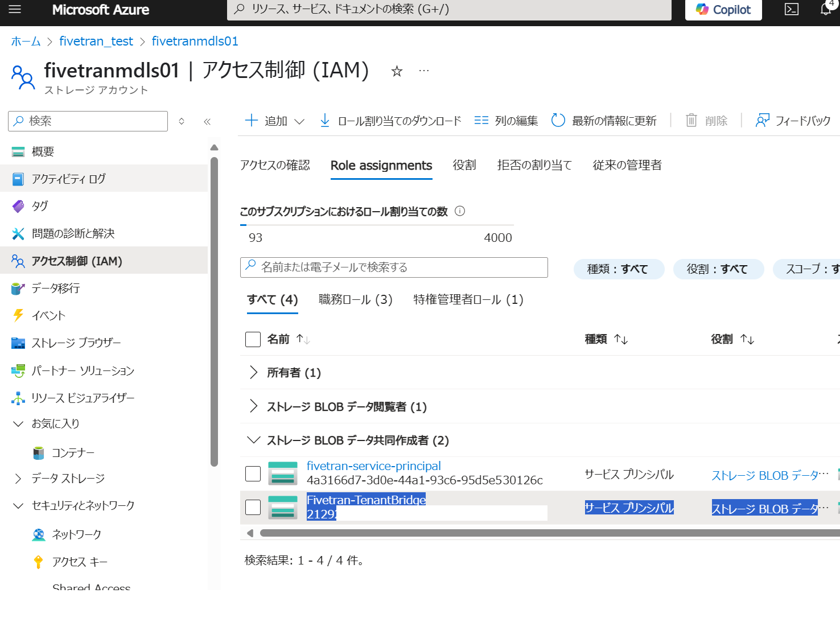Collapse セキュリティとネットワーク section
Image resolution: width=840 pixels, height=622 pixels.
(x=18, y=505)
